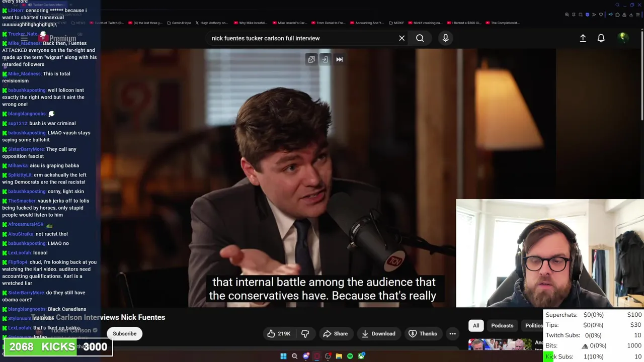Open the Share dialog for the video
The width and height of the screenshot is (644, 362).
(335, 333)
